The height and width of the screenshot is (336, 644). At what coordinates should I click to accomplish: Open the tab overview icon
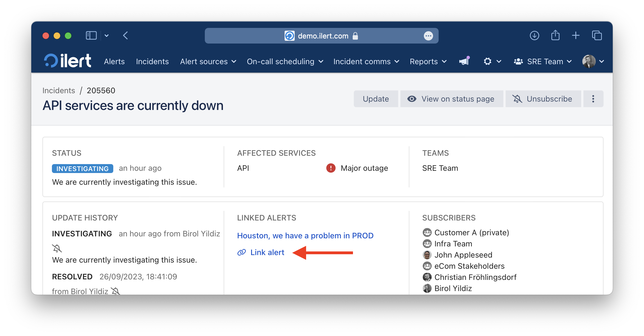pos(597,35)
